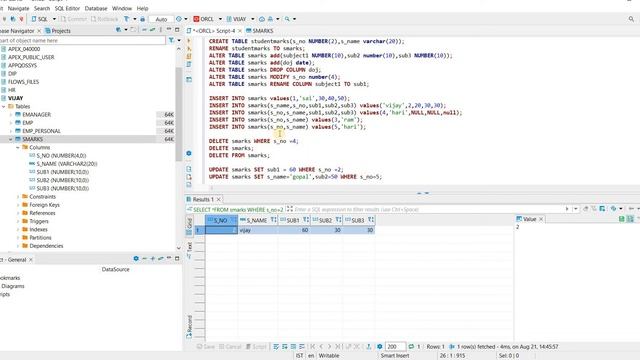
Task: Click the Writable status bar entry
Action: (x=329, y=356)
